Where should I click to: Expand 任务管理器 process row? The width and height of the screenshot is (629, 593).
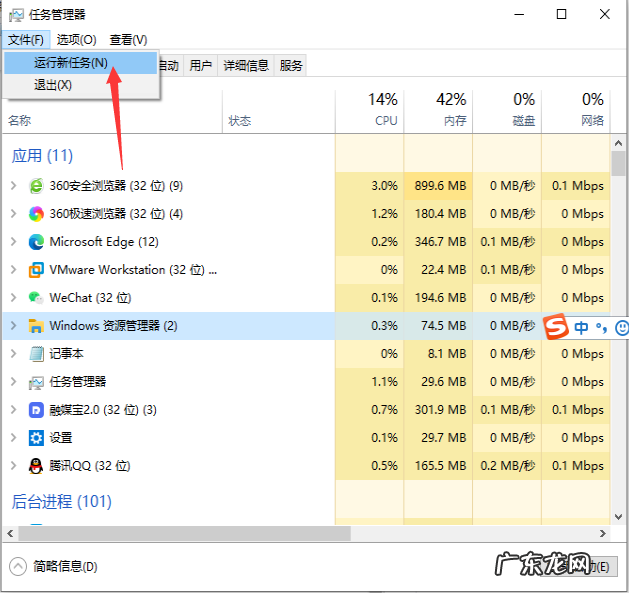(14, 382)
